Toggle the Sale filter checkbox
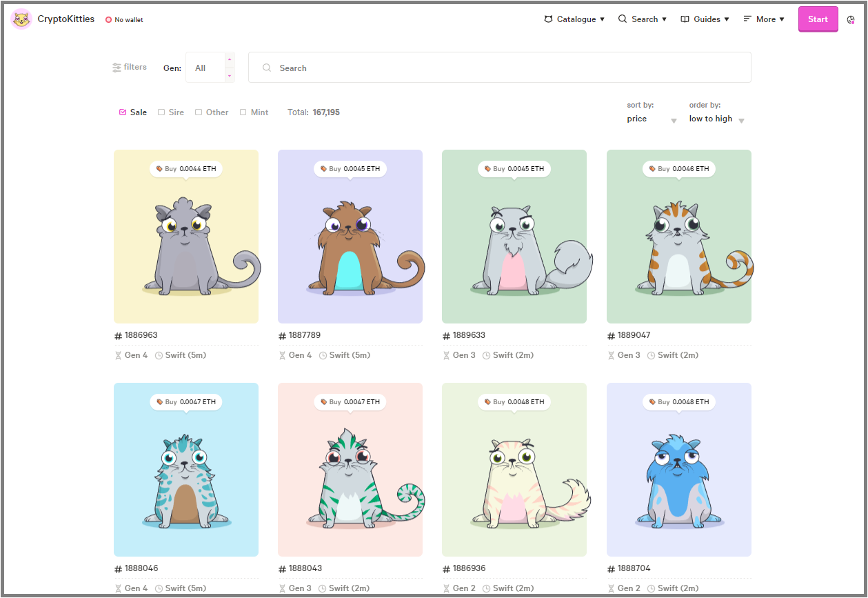This screenshot has width=868, height=598. [123, 112]
